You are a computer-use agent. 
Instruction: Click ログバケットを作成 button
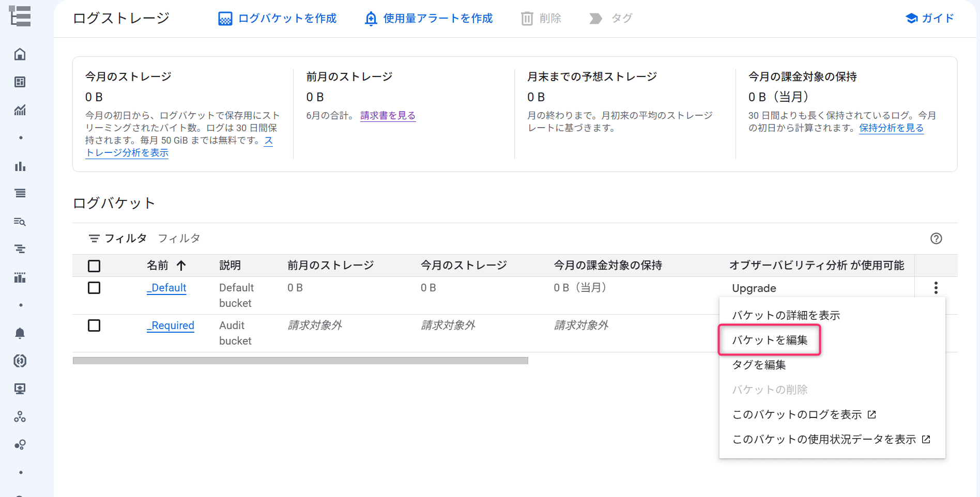(x=278, y=19)
